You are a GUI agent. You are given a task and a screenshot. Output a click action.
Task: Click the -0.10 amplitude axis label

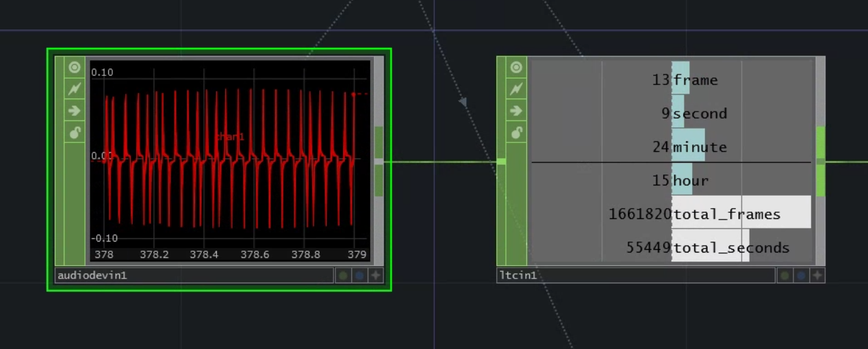[x=105, y=238]
